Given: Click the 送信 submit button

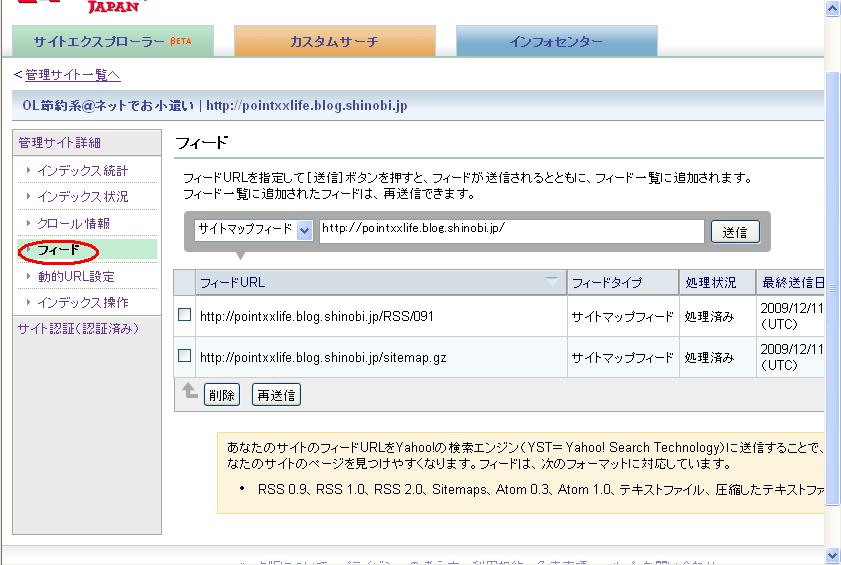Looking at the screenshot, I should pyautogui.click(x=735, y=232).
